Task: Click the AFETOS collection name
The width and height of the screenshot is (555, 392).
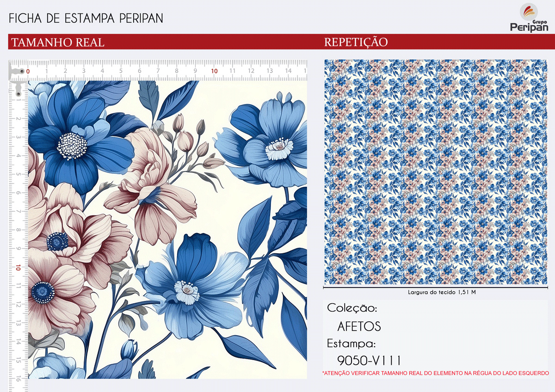Action: coord(359,326)
